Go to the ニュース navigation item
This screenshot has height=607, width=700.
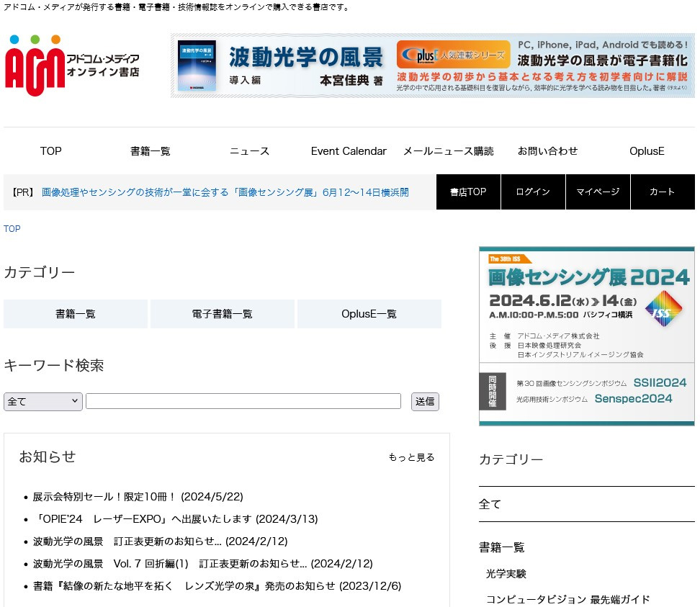coord(249,151)
